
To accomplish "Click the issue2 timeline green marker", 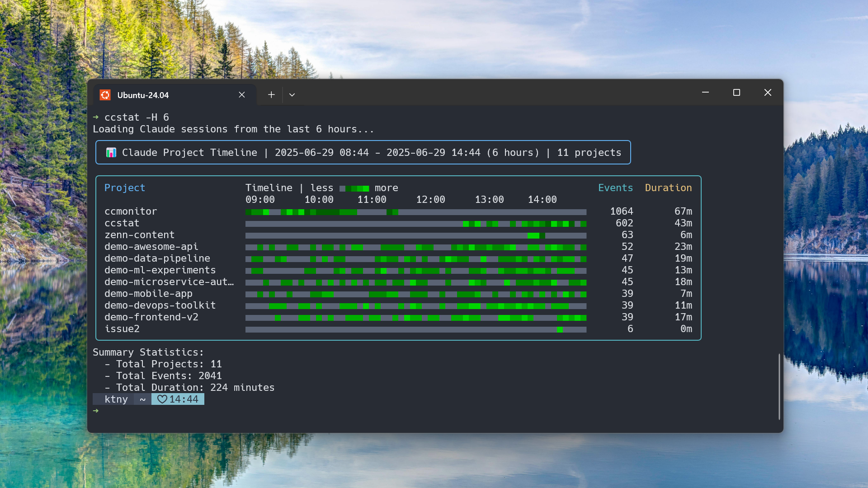I will [x=560, y=329].
